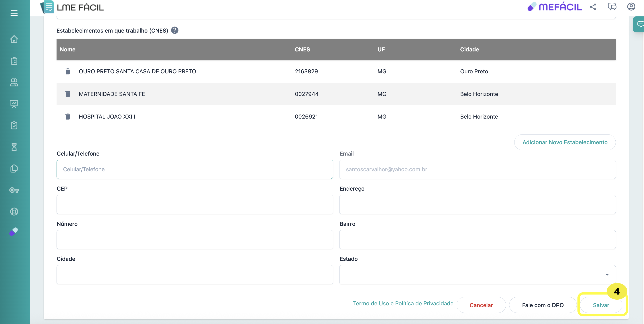Viewport: 644px width, 324px height.
Task: Open the share icon in header
Action: coord(593,7)
